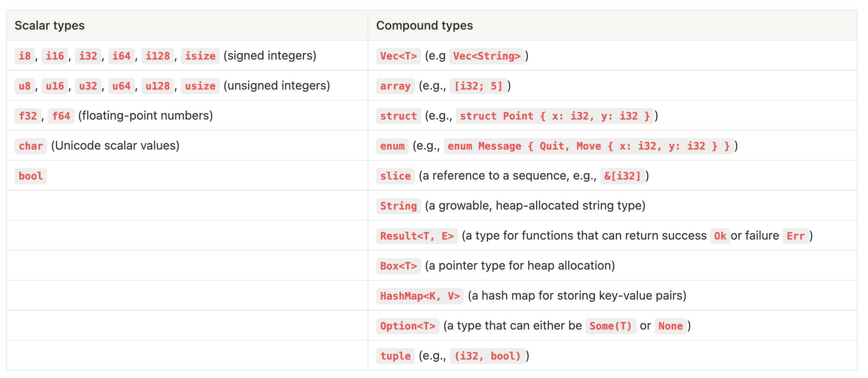Viewport: 868px width, 378px height.
Task: Select the u16 code tag
Action: [x=55, y=86]
